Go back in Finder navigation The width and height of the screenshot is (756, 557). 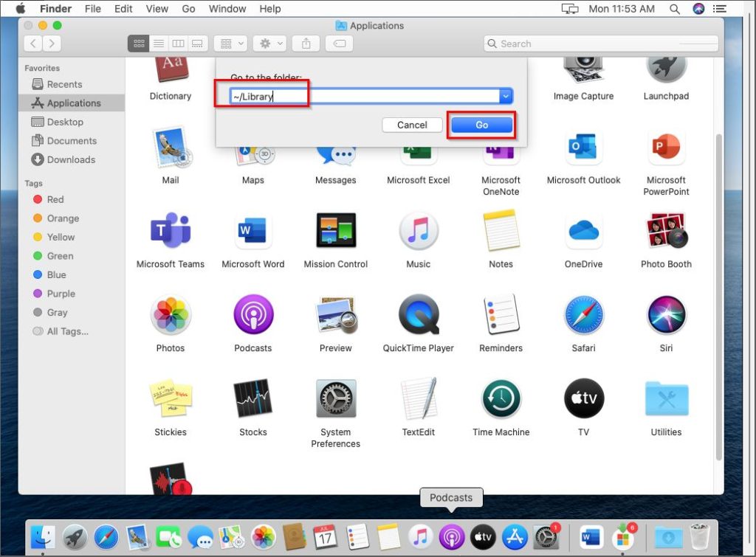(32, 44)
